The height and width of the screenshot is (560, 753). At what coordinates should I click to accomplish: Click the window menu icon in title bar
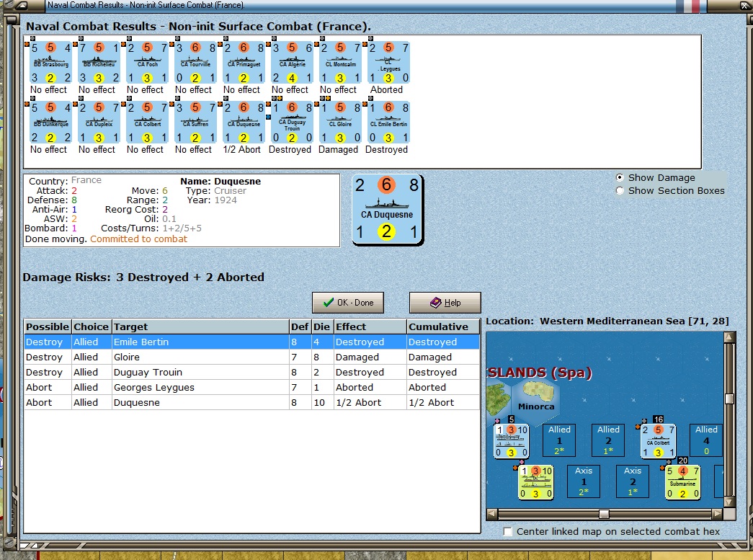click(22, 5)
